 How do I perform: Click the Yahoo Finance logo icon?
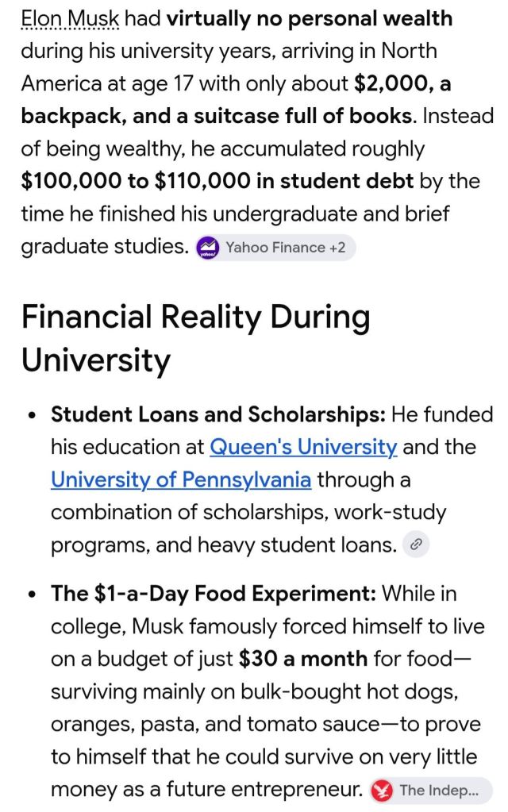(x=208, y=248)
